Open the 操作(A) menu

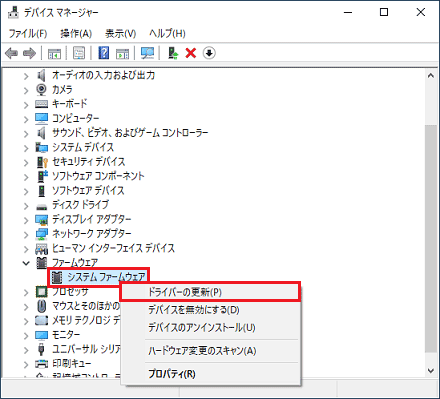[x=76, y=33]
